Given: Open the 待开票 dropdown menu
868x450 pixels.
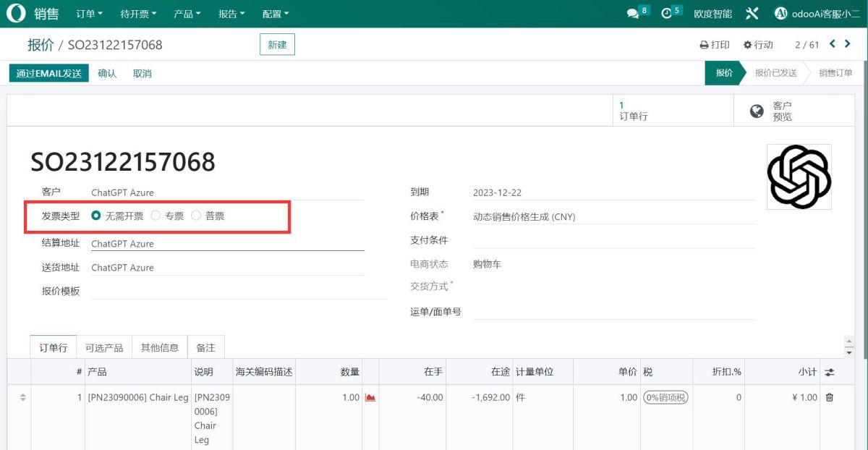Looking at the screenshot, I should point(140,14).
